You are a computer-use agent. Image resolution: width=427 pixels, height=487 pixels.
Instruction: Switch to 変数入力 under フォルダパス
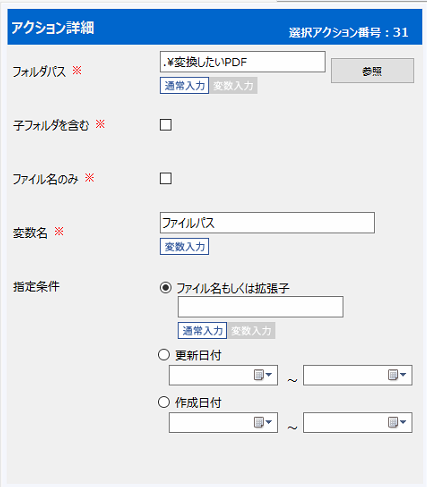[233, 86]
